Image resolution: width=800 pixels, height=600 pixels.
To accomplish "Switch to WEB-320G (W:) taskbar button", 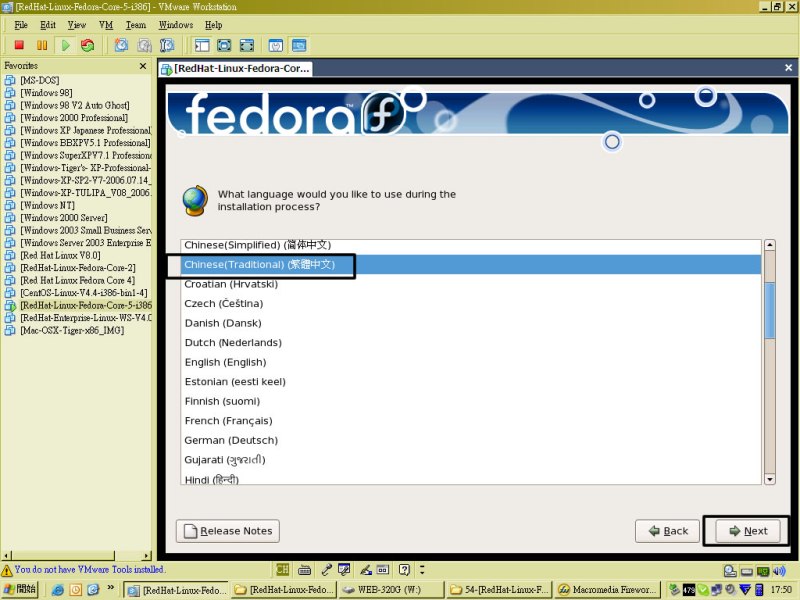I will pyautogui.click(x=390, y=590).
